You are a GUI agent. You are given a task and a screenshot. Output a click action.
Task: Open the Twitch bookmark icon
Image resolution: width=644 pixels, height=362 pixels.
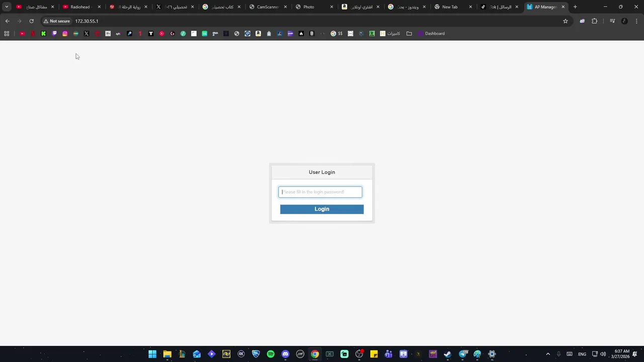pyautogui.click(x=54, y=34)
